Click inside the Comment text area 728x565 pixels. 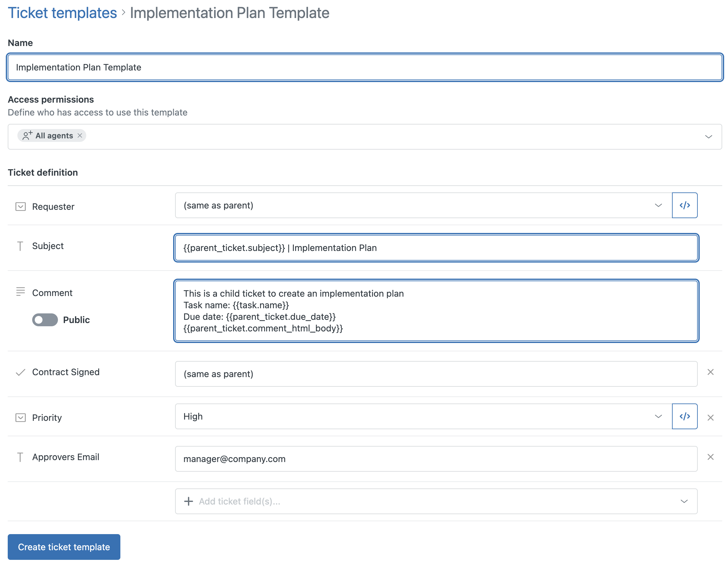436,311
